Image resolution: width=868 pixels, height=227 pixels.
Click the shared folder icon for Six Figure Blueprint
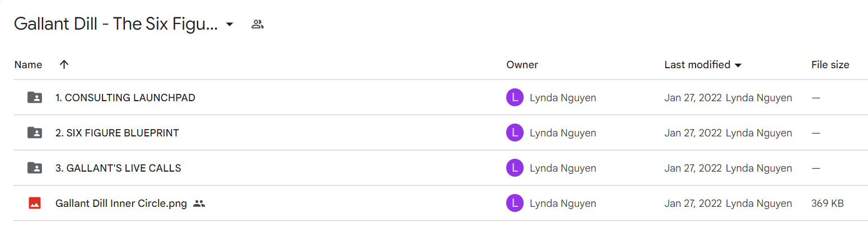[x=35, y=133]
